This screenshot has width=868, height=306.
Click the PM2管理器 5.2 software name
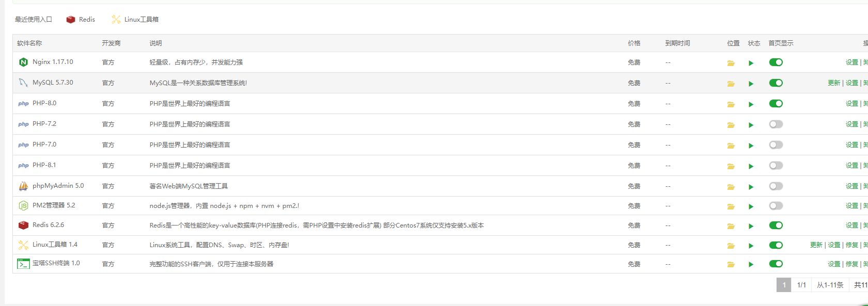54,205
